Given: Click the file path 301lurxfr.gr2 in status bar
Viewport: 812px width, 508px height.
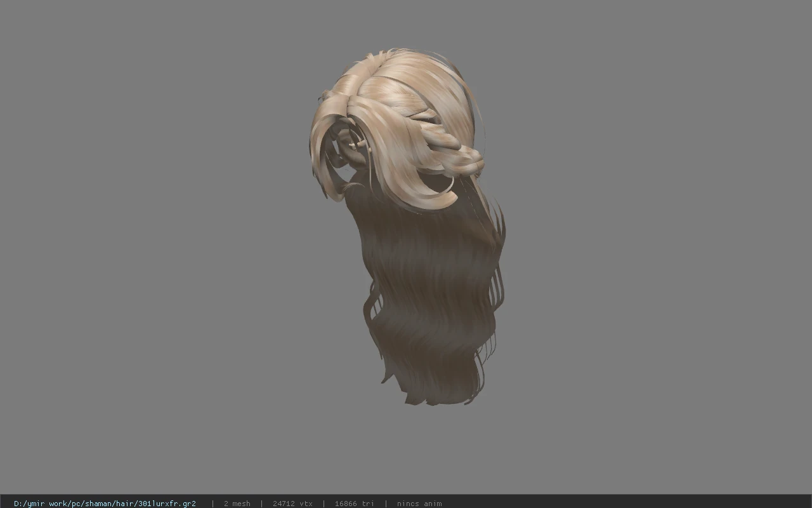Looking at the screenshot, I should coord(105,504).
